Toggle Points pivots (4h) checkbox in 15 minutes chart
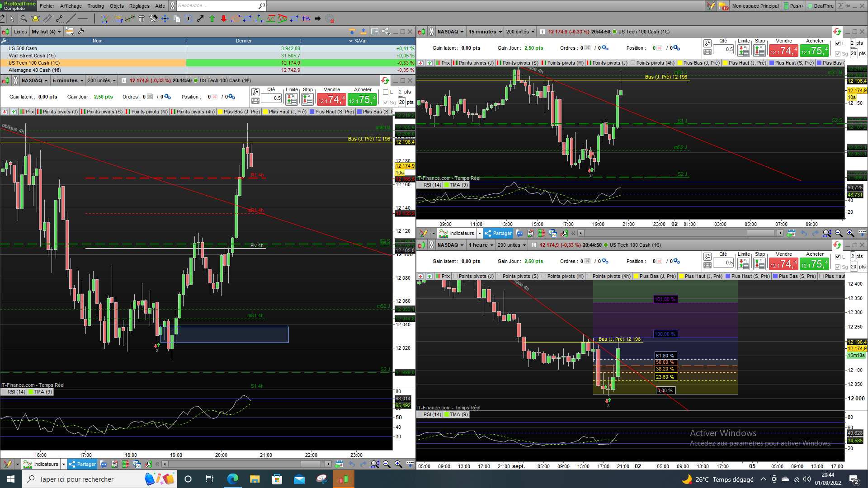The width and height of the screenshot is (868, 488). [633, 63]
